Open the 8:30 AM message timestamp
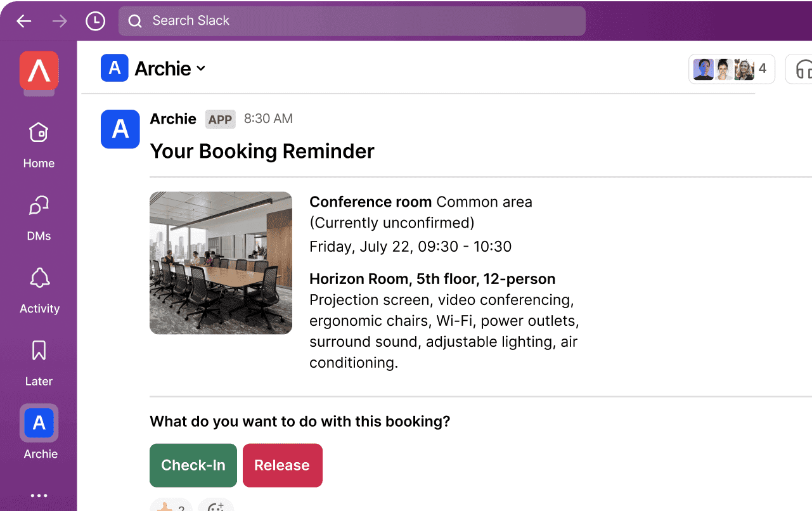 click(x=268, y=119)
